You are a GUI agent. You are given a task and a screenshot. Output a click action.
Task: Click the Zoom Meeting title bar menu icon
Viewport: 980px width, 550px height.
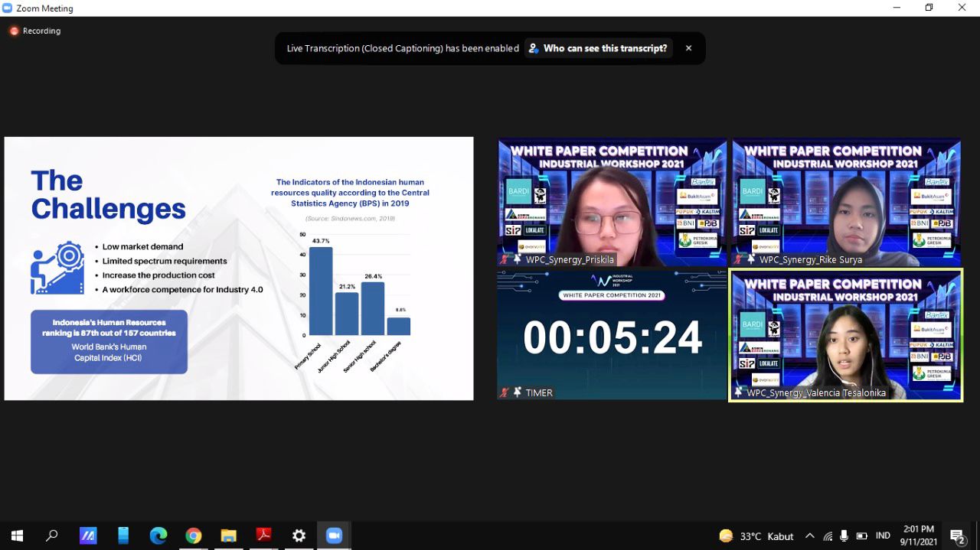(x=8, y=8)
